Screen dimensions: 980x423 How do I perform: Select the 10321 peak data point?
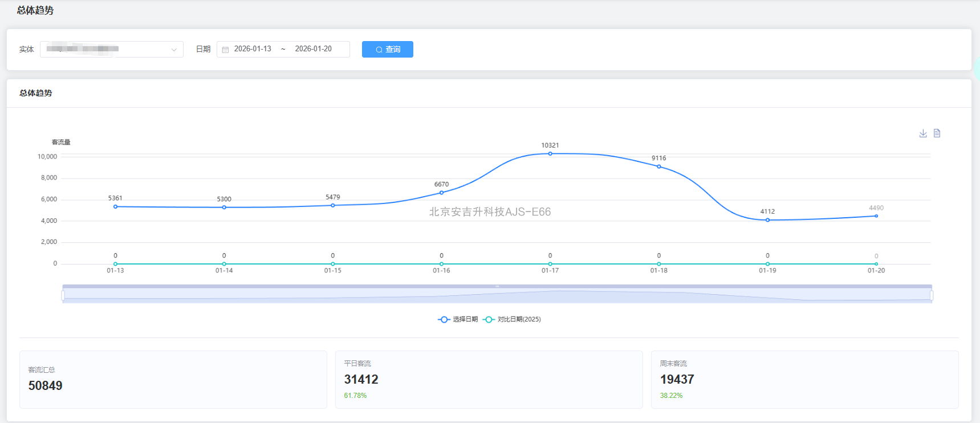(x=550, y=153)
